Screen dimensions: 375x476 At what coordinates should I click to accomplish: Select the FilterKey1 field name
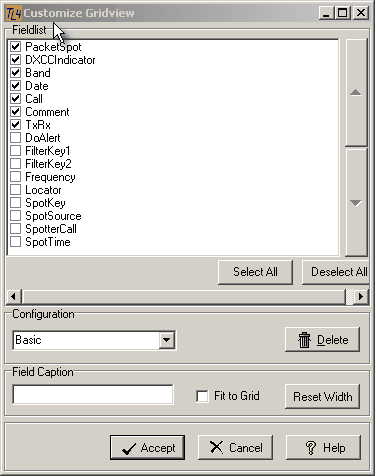tap(48, 151)
